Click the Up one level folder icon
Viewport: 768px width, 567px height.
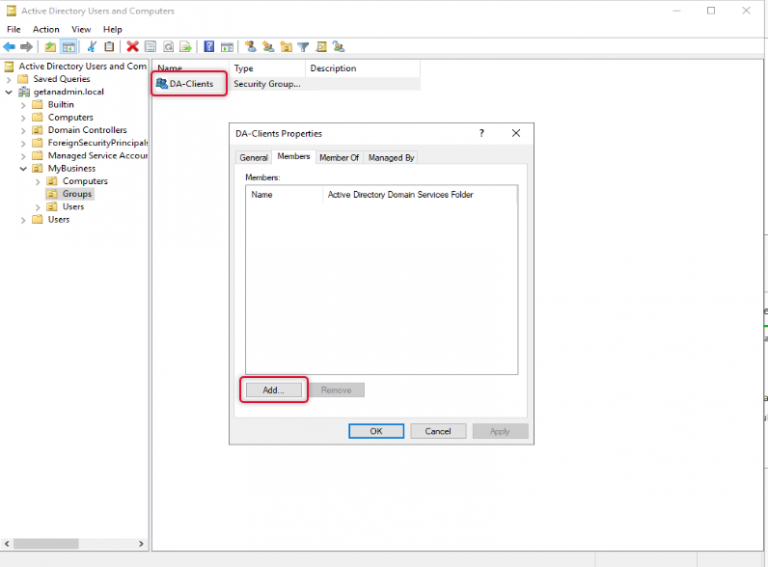pos(50,47)
